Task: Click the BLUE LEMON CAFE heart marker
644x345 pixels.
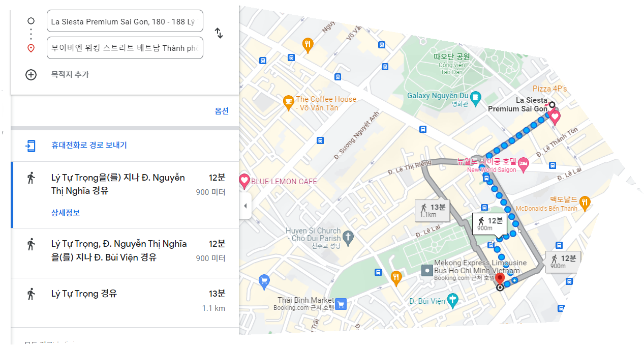Action: click(244, 181)
